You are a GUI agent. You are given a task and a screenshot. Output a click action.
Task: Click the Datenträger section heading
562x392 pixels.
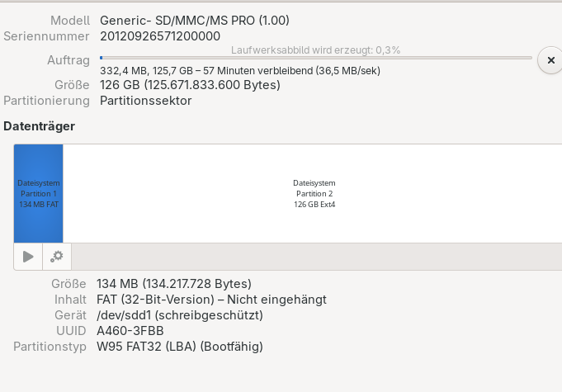tap(40, 126)
